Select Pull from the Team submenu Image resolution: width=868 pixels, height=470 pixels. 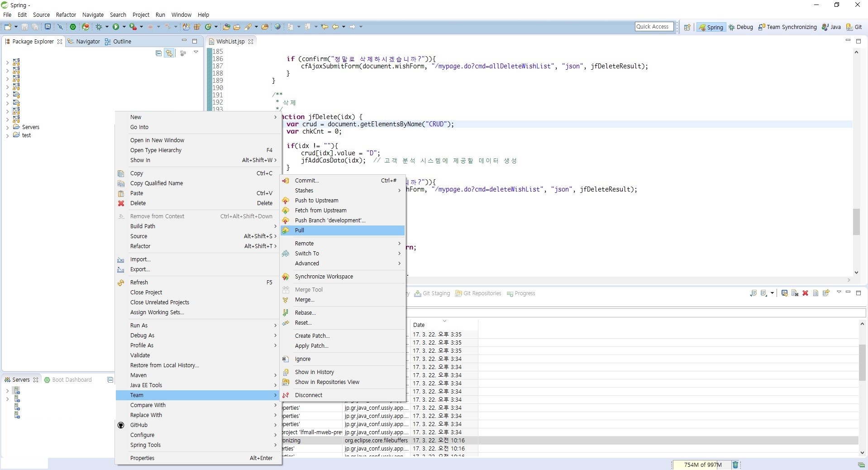coord(342,230)
